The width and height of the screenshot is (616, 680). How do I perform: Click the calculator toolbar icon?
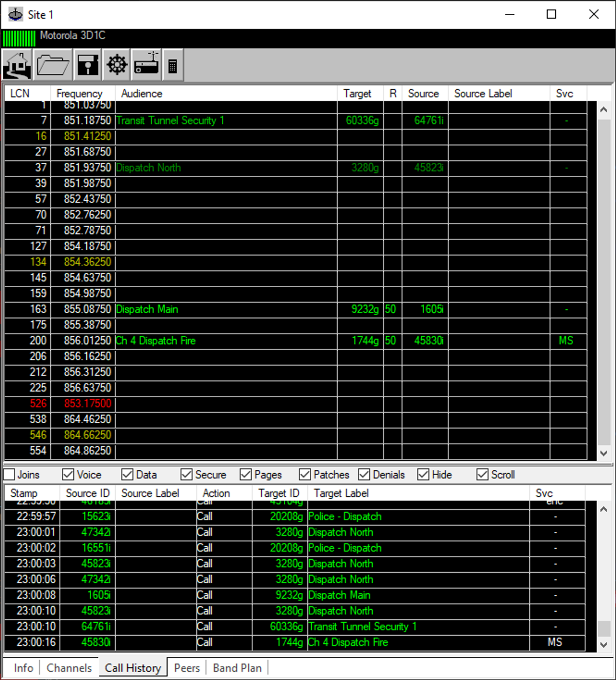pos(173,65)
